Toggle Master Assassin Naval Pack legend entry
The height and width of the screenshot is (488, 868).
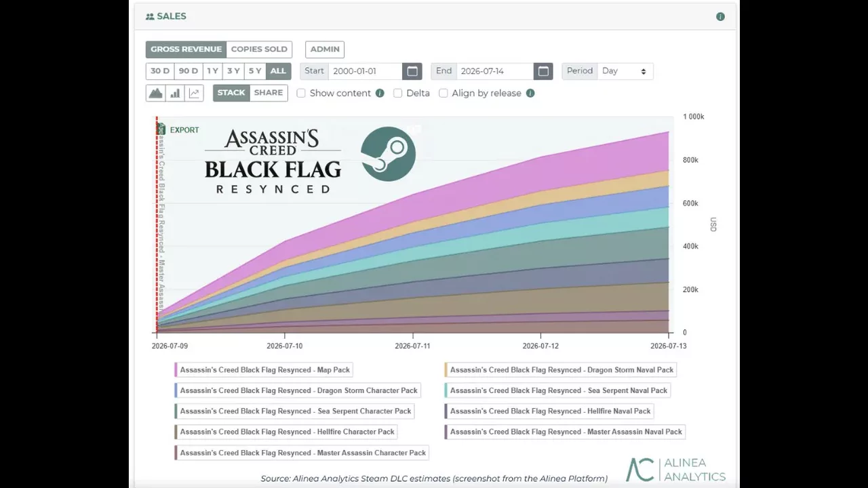(566, 432)
